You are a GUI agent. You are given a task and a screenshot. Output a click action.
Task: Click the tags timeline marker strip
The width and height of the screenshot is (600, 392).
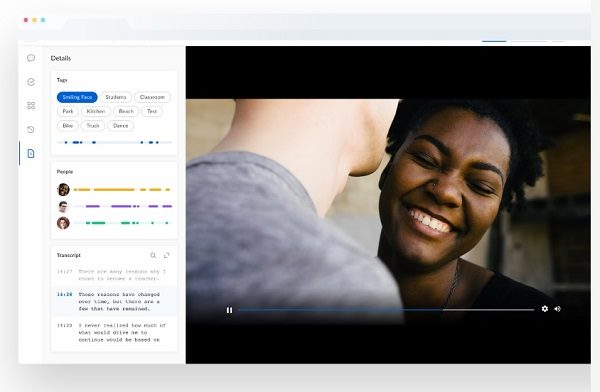[x=114, y=142]
